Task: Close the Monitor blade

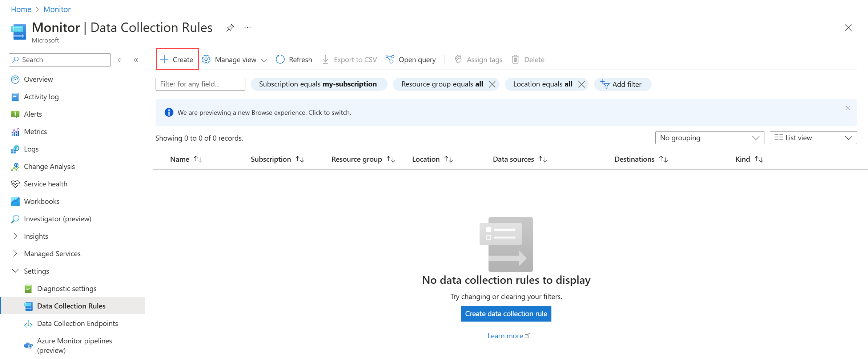Action: [848, 28]
